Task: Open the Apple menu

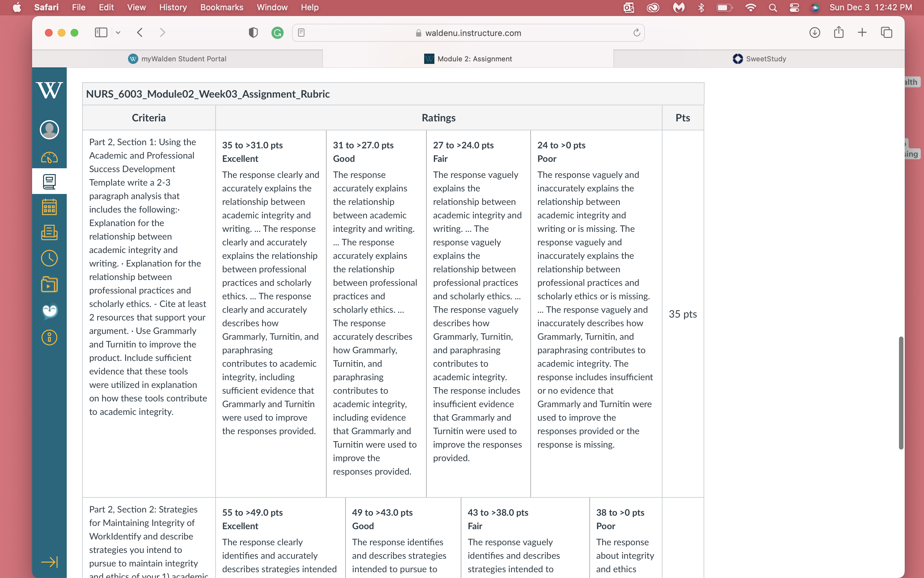Action: coord(17,7)
